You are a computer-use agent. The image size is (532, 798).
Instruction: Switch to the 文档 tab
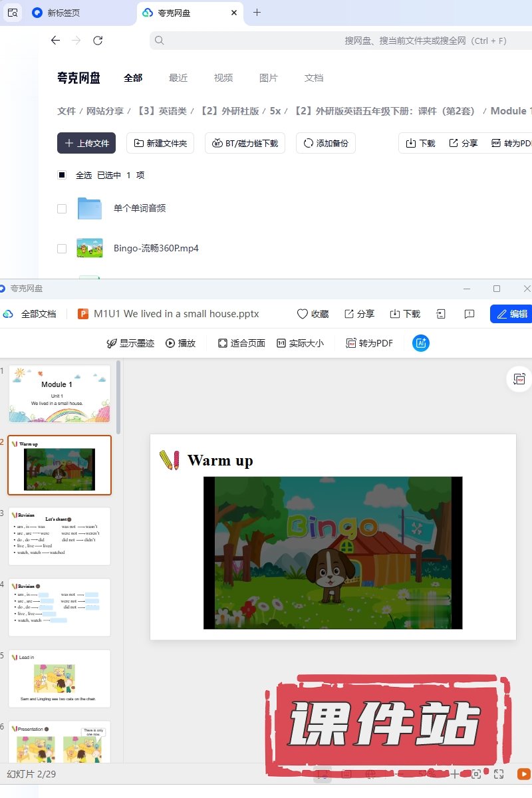(x=314, y=78)
